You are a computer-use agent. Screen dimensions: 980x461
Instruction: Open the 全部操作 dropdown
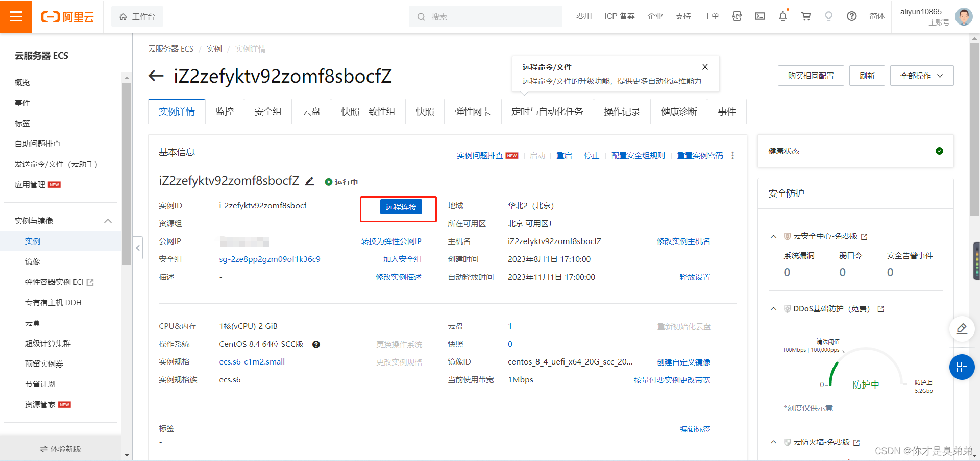[922, 76]
